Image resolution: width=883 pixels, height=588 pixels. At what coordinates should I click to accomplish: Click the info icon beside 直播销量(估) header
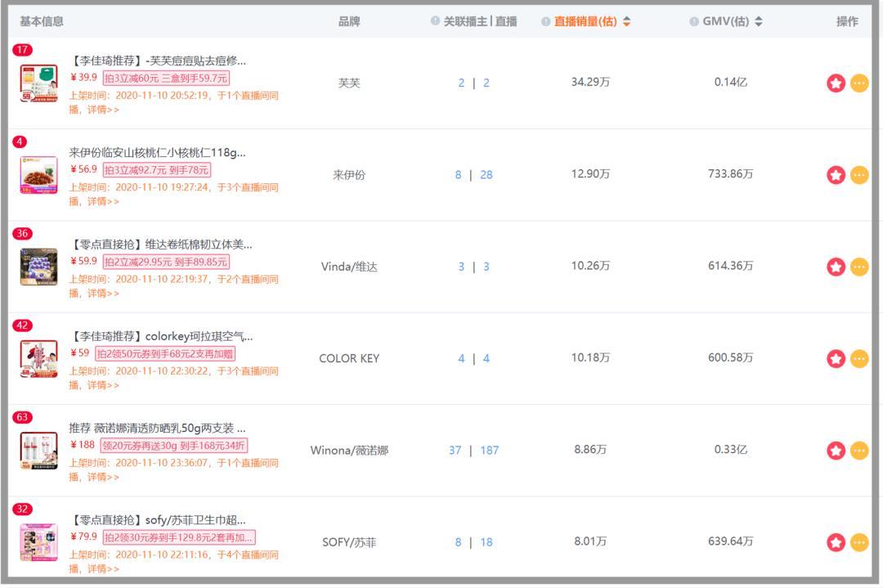pos(545,21)
